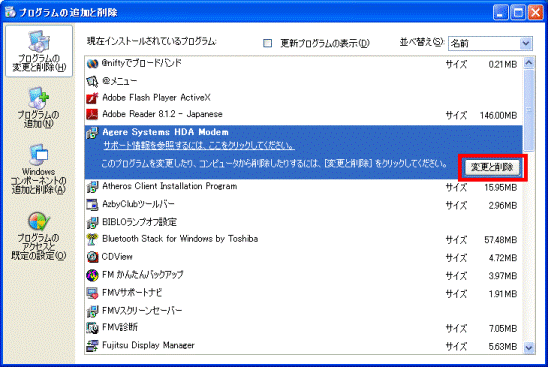This screenshot has width=548, height=367.
Task: Select the Adobe Reader 8.1.2 icon
Action: pos(92,114)
